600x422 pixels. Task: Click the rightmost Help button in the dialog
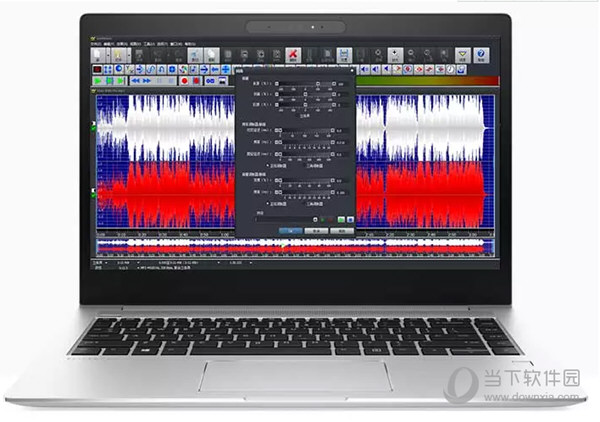[x=342, y=231]
